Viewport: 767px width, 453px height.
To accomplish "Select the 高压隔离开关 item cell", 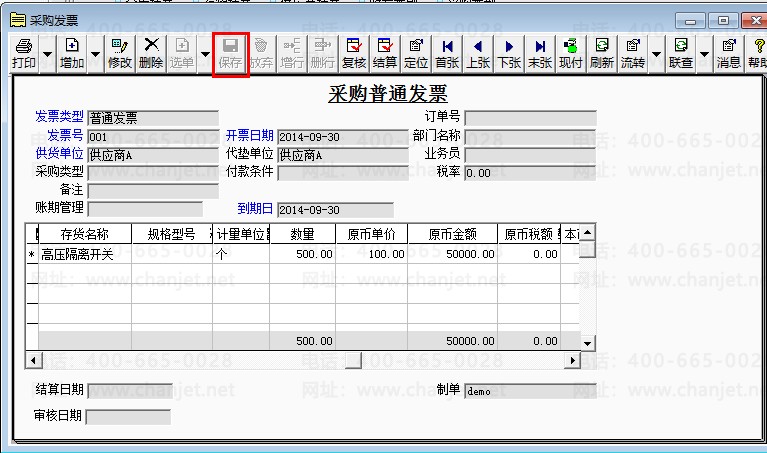I will (x=85, y=254).
